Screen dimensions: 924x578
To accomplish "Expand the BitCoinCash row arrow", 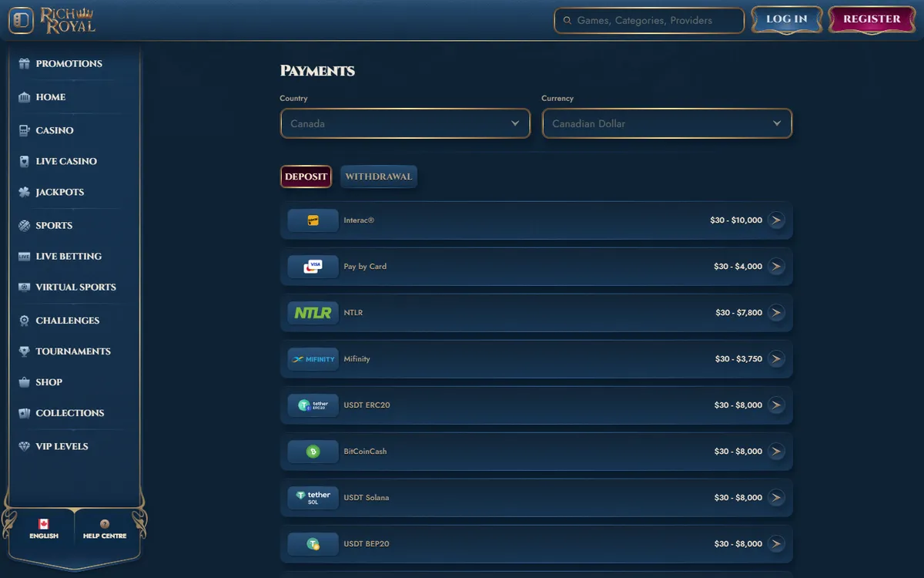I will 776,452.
